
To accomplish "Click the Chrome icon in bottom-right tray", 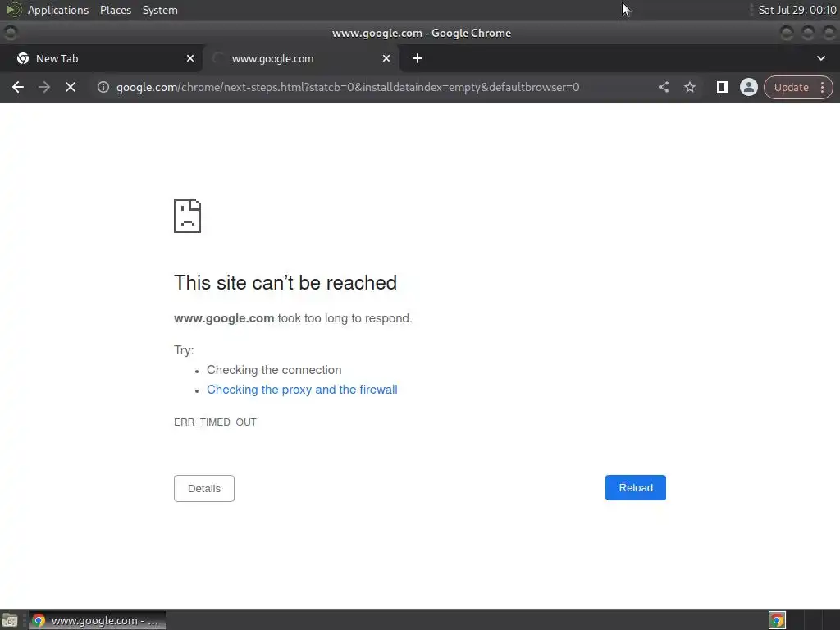I will (x=777, y=620).
